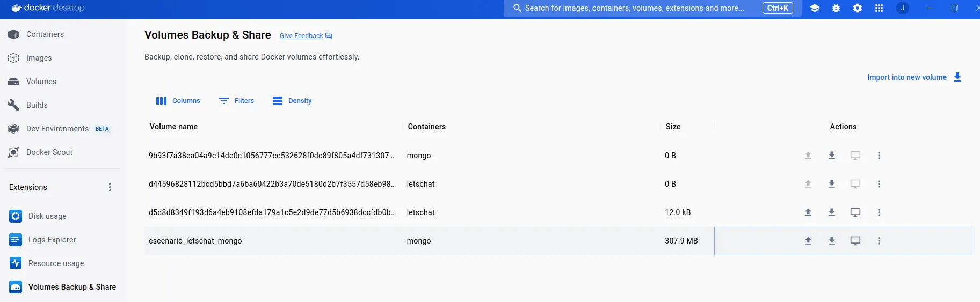980x302 pixels.
Task: Focus the search bar for images and containers
Action: click(634, 8)
